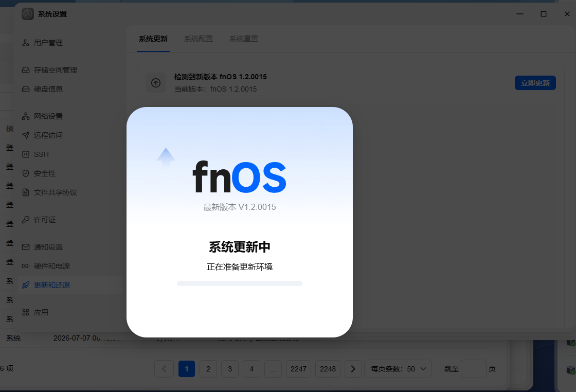Click the update progress bar in the dialog
This screenshot has height=392, width=576.
click(x=240, y=283)
